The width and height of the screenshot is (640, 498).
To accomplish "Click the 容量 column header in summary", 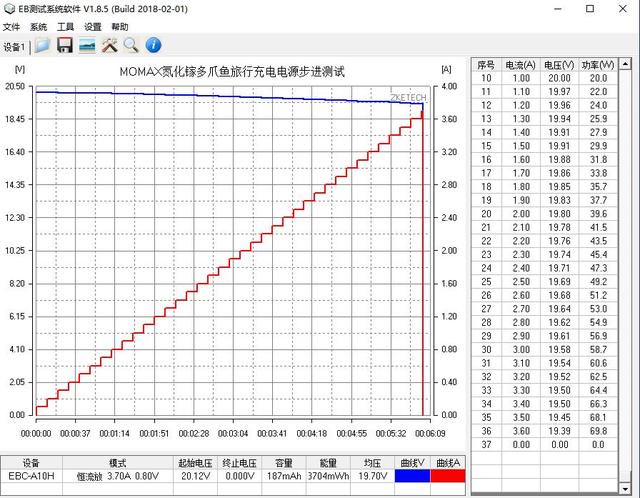I will pyautogui.click(x=284, y=463).
